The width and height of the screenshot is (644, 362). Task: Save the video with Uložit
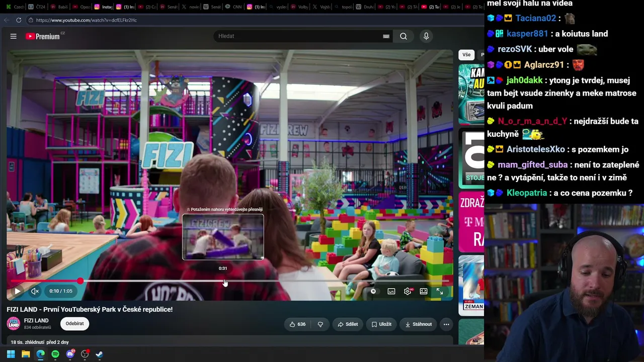point(381,324)
